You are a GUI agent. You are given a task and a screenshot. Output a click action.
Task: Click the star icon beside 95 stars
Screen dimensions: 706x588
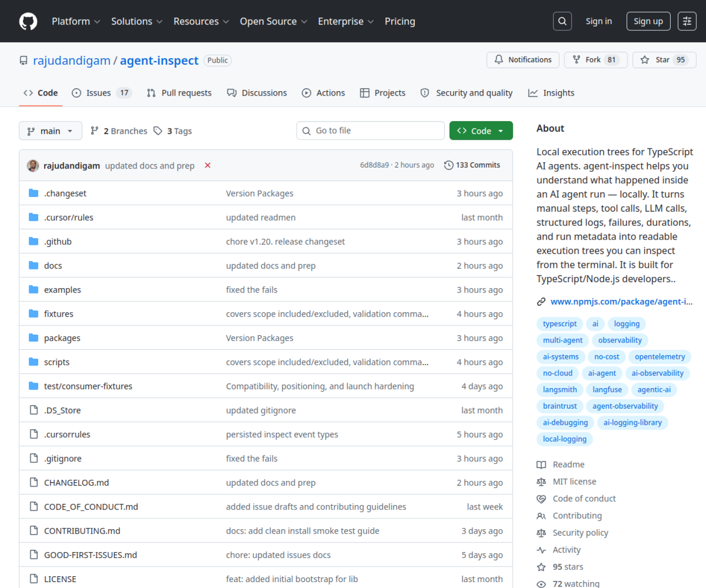pos(541,567)
